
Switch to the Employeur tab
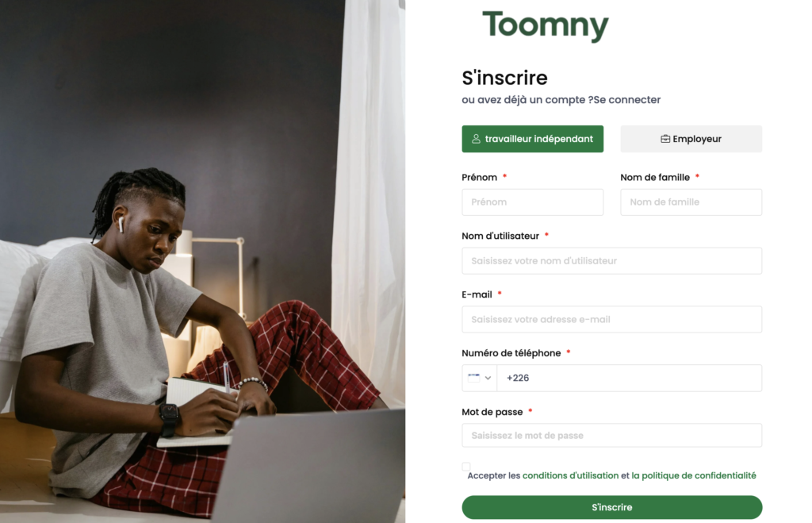click(x=691, y=139)
